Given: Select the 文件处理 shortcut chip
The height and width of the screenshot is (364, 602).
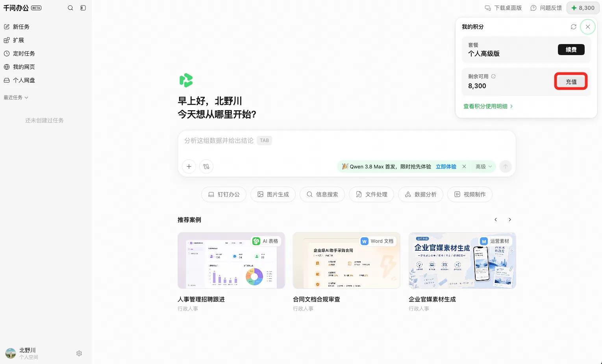Looking at the screenshot, I should click(371, 194).
